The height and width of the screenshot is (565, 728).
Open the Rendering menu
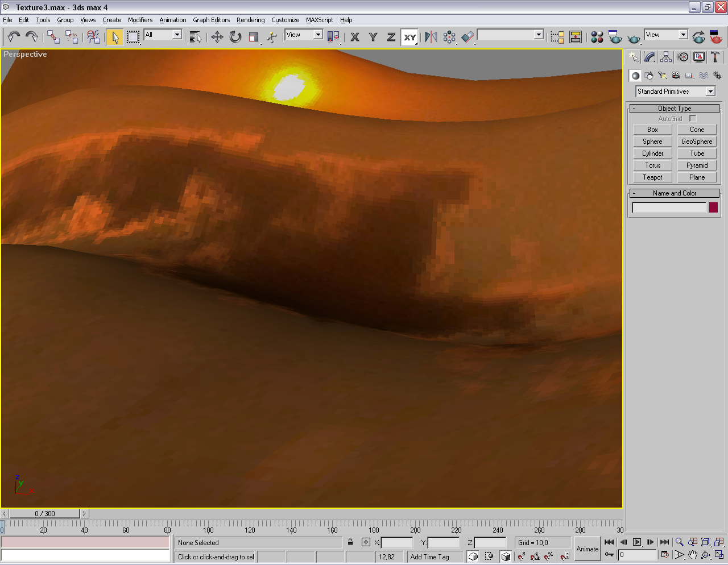click(250, 20)
